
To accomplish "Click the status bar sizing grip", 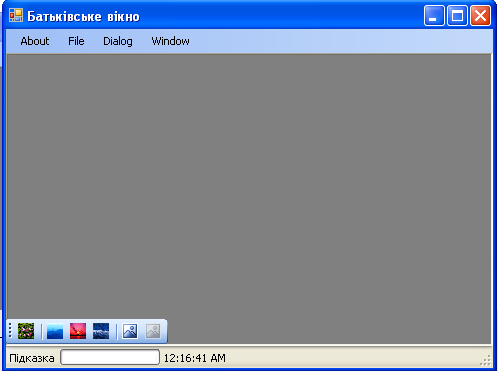I will [x=485, y=361].
